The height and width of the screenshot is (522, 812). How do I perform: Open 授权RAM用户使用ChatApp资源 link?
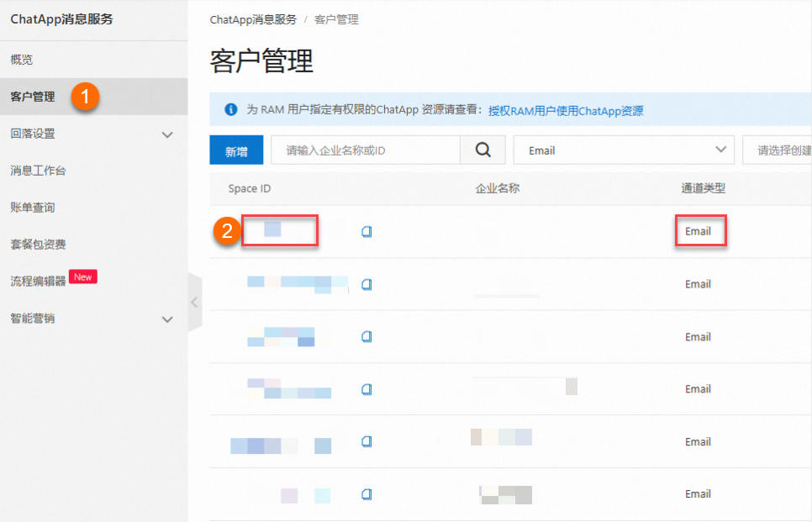click(x=566, y=111)
